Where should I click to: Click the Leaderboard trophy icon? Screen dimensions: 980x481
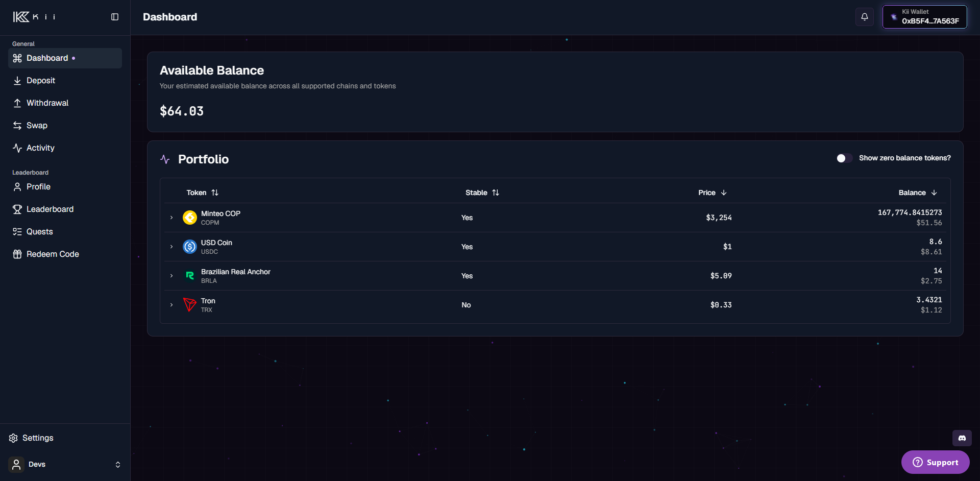pyautogui.click(x=17, y=209)
